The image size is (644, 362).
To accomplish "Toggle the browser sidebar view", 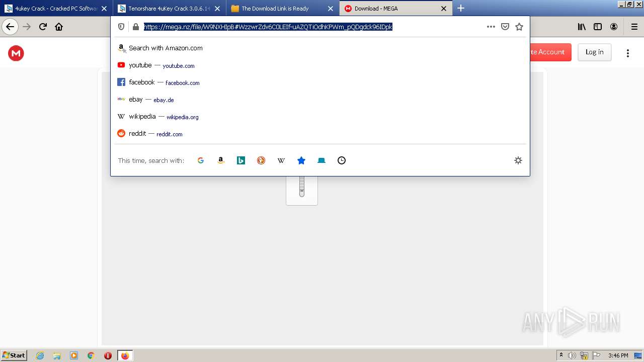I will pyautogui.click(x=598, y=27).
